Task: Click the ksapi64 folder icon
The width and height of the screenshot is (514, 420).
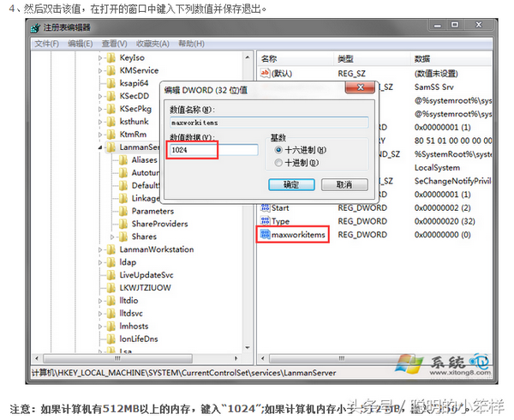Action: (111, 83)
